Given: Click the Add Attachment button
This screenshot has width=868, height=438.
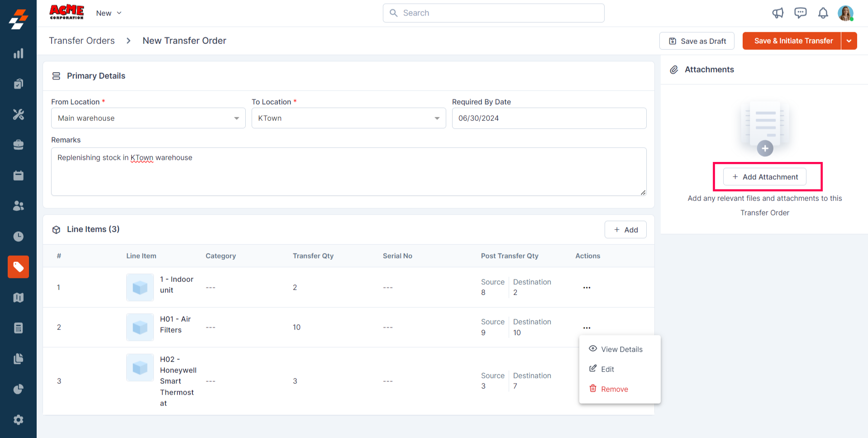Looking at the screenshot, I should (x=765, y=177).
